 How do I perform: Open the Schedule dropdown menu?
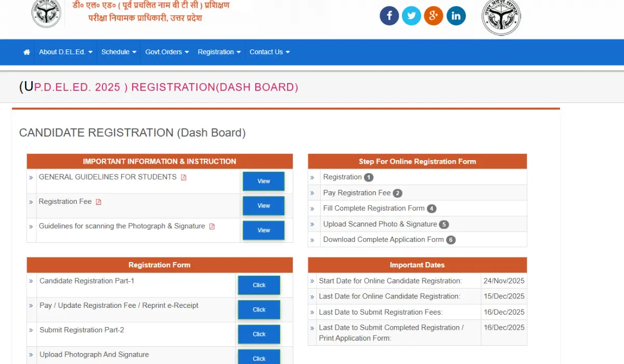[119, 51]
